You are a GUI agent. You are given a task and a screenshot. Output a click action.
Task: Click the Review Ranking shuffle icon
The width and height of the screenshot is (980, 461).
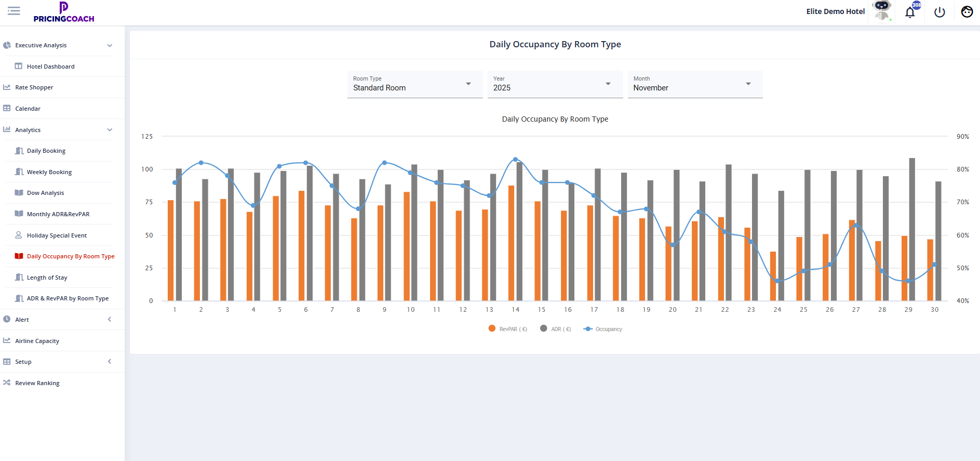click(x=7, y=383)
